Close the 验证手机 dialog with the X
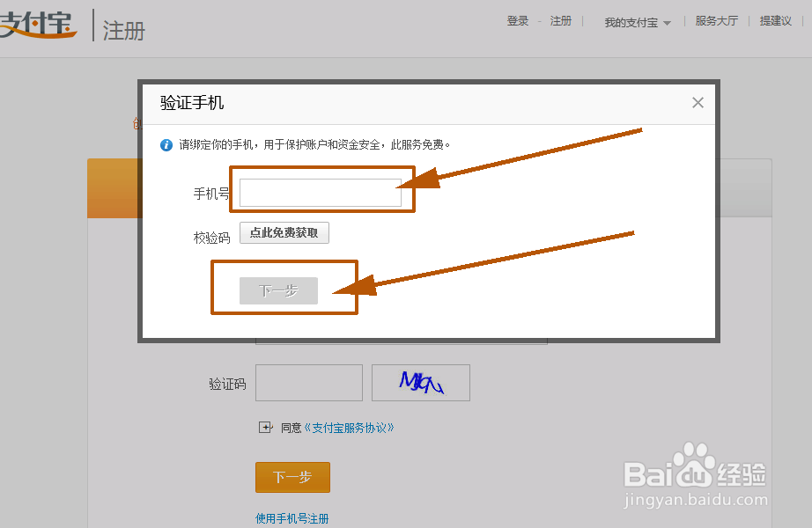This screenshot has width=812, height=528. [x=698, y=102]
